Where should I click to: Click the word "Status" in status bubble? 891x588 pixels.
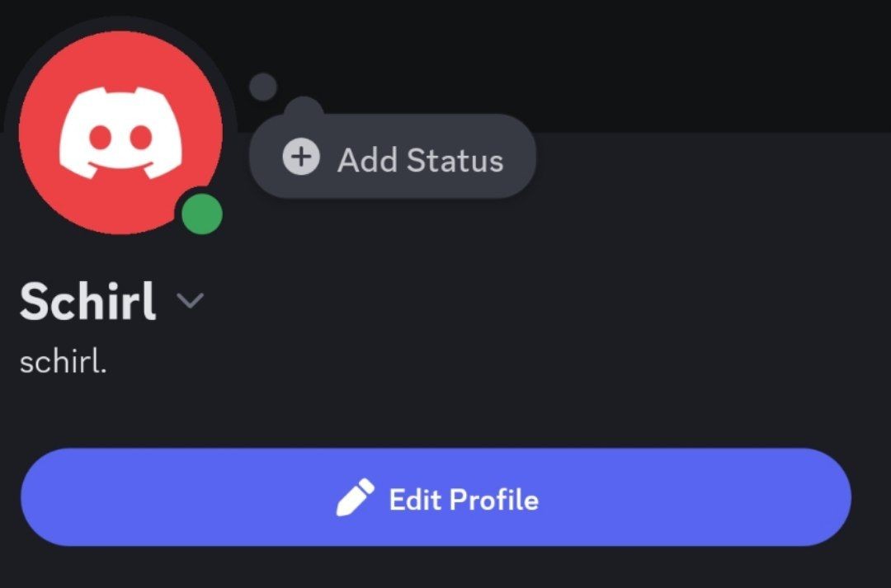coord(455,160)
